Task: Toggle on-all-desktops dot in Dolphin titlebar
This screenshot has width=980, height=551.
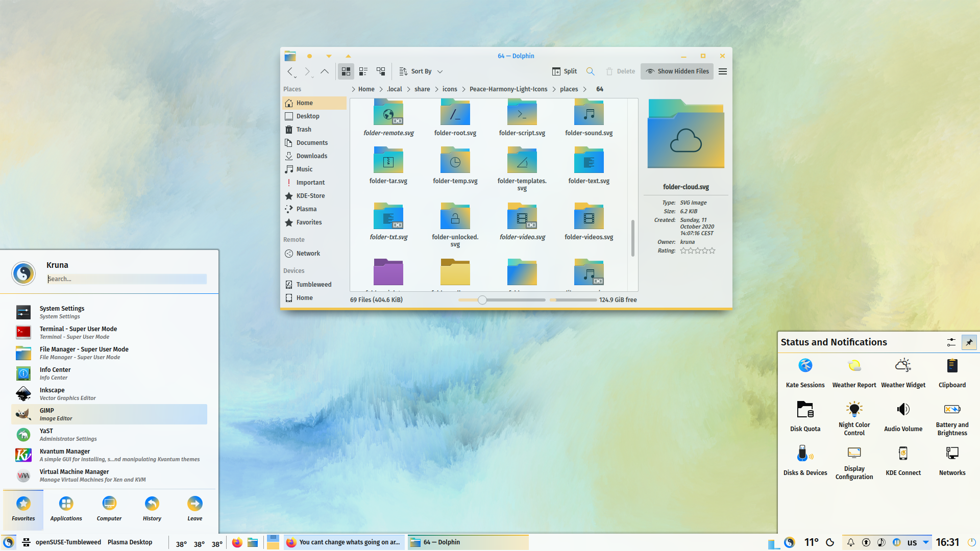Action: 309,56
